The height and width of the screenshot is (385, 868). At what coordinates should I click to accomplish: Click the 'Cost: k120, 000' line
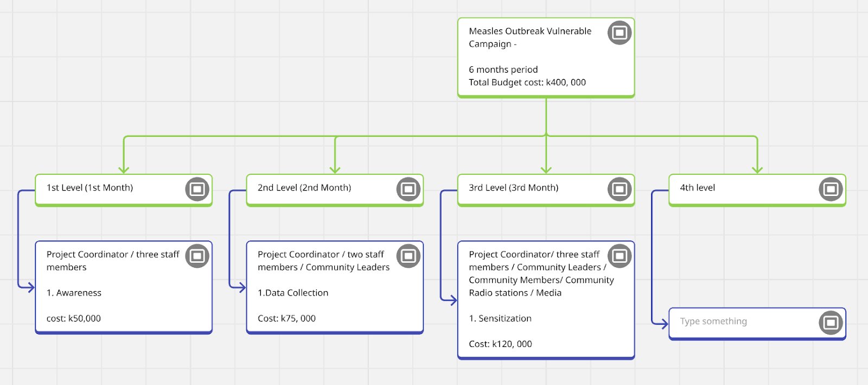pyautogui.click(x=500, y=344)
